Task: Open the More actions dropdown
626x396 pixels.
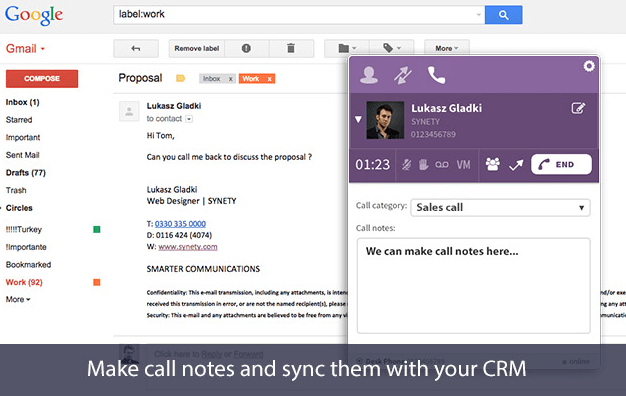Action: (x=446, y=48)
